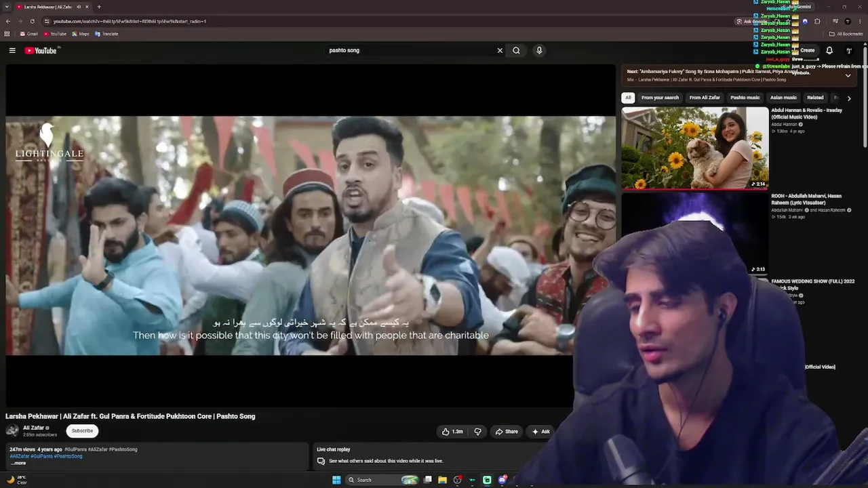Open All Bookmarks folder
This screenshot has height=488, width=868.
pyautogui.click(x=846, y=34)
